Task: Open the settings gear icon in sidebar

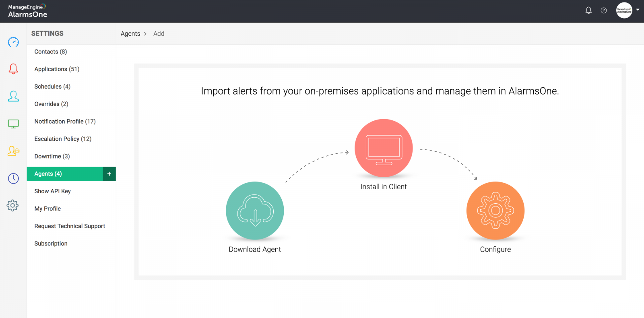Action: click(12, 205)
